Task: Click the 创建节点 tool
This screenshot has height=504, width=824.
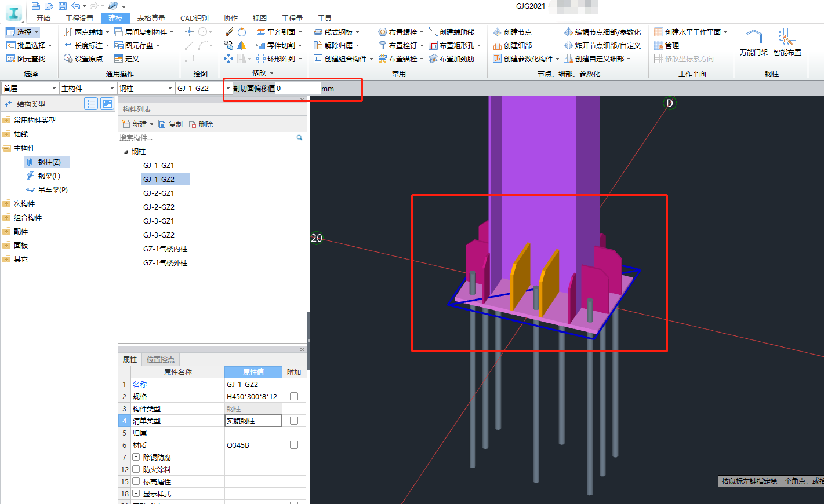Action: pyautogui.click(x=513, y=32)
